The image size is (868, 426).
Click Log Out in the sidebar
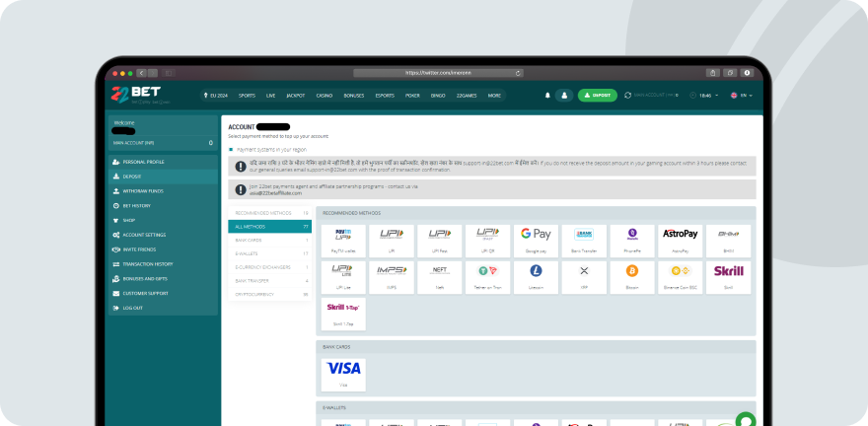[x=164, y=308]
